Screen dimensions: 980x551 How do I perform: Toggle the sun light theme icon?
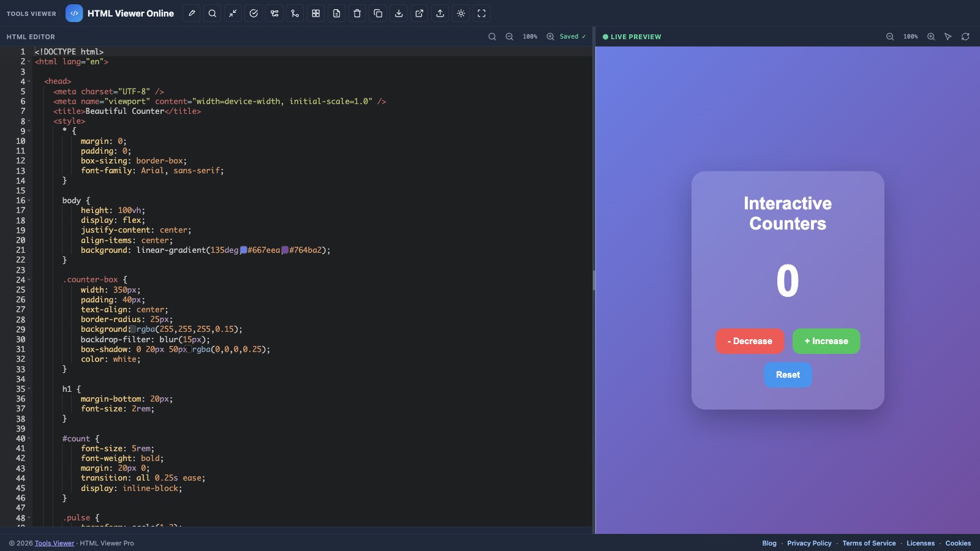461,13
